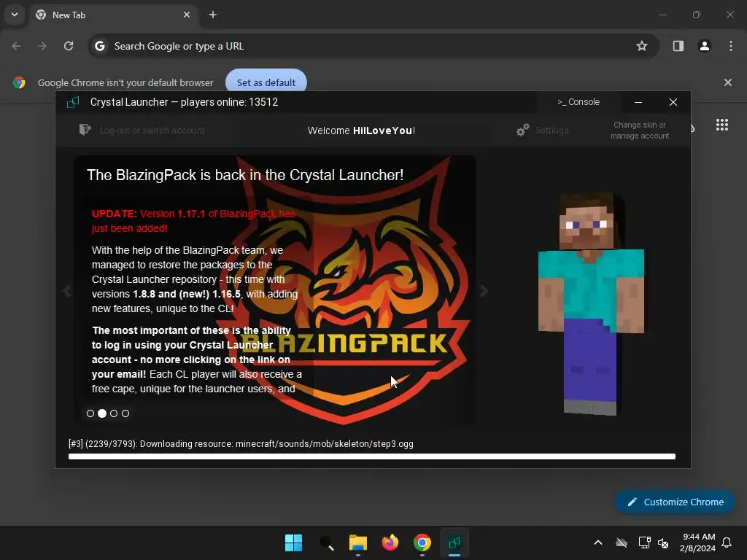Show hidden system tray icons
The image size is (747, 560).
[598, 542]
